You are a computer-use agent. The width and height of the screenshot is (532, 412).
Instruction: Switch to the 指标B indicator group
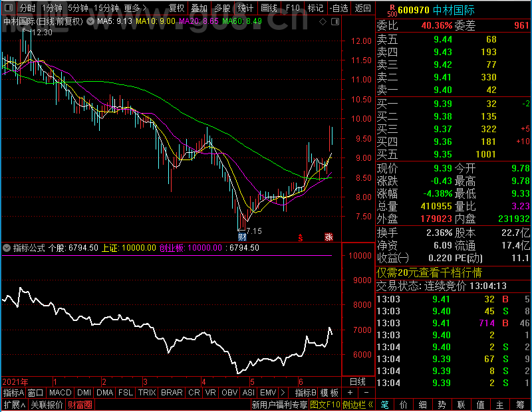[306, 393]
